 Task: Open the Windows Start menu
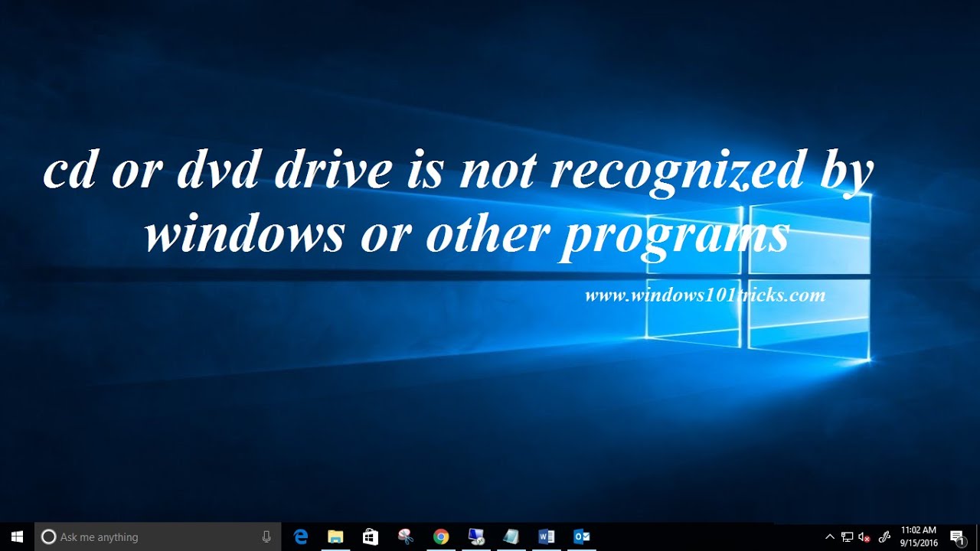coord(17,536)
